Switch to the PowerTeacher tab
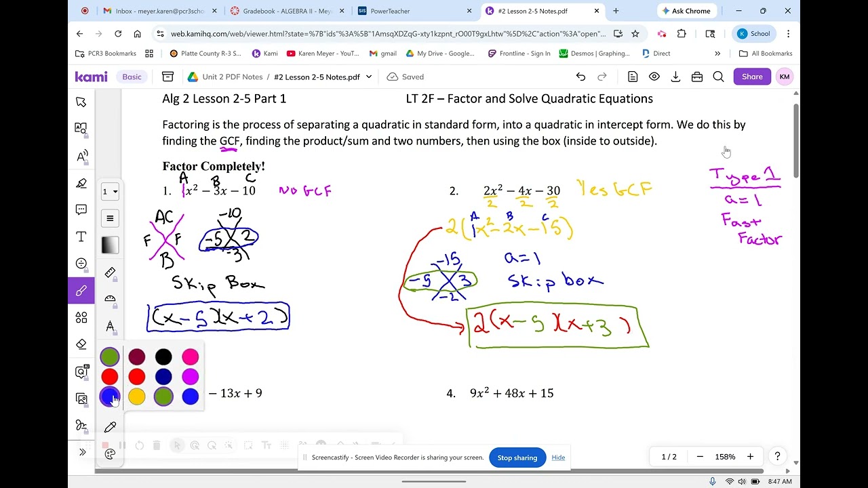 415,11
